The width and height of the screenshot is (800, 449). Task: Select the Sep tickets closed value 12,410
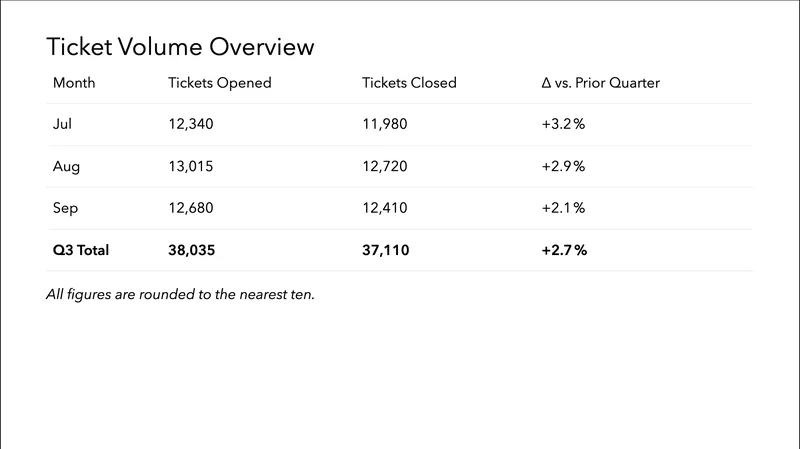[384, 208]
